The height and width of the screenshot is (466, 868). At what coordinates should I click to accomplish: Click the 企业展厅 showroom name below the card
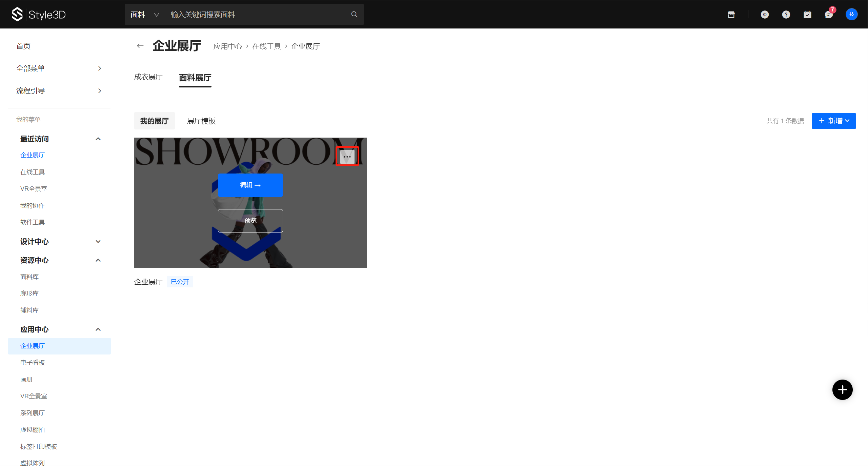pos(148,282)
